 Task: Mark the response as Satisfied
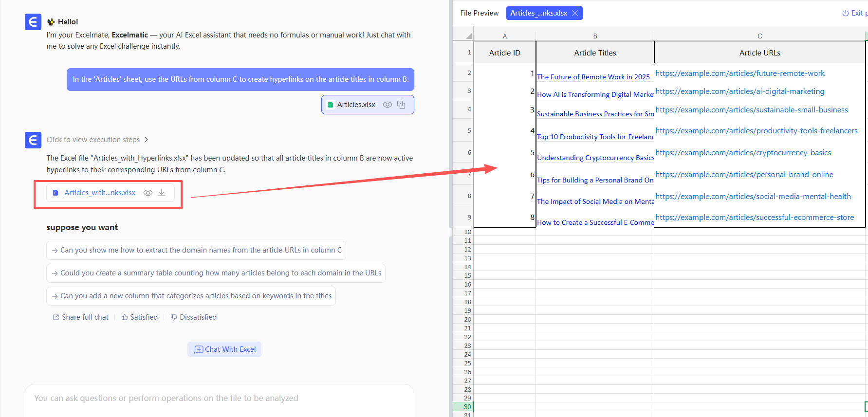pos(140,317)
